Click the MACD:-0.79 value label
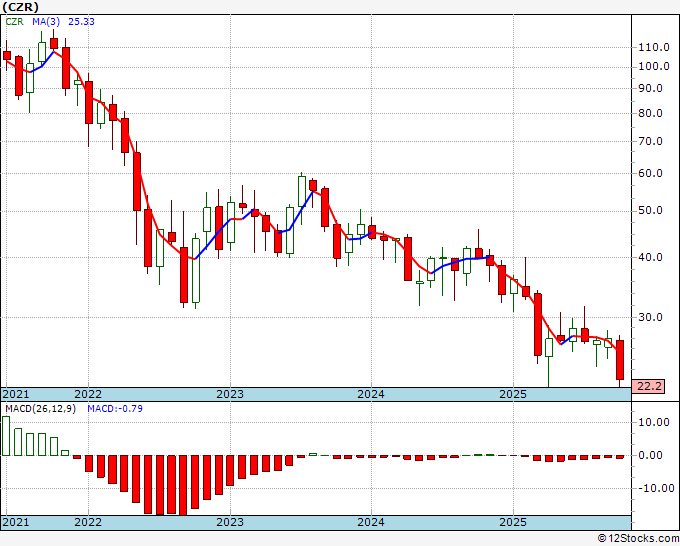This screenshot has width=680, height=546. pos(115,409)
